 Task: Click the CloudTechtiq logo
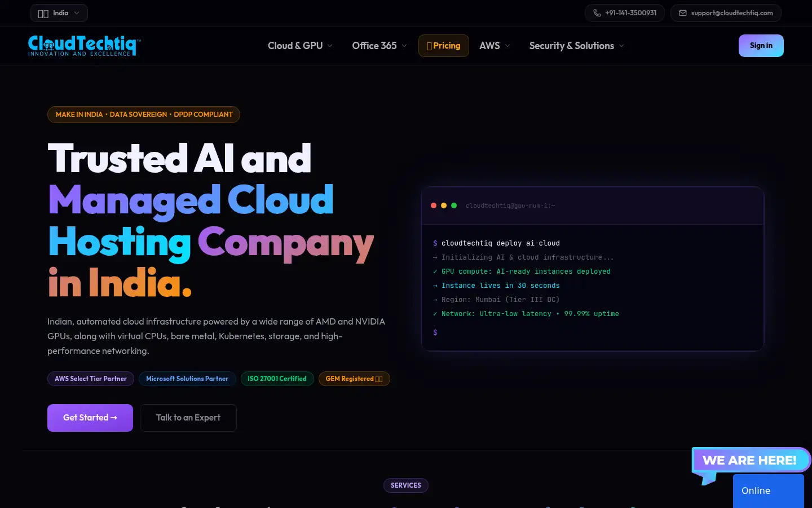tap(84, 46)
